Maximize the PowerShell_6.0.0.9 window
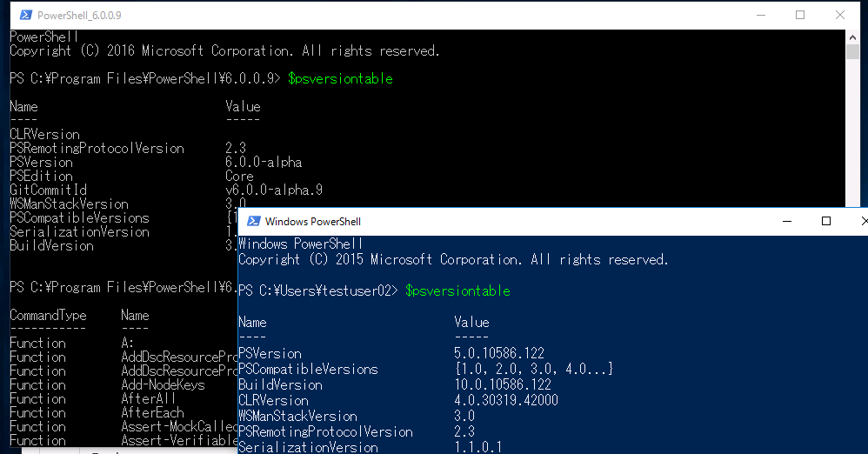Viewport: 868px width, 454px height. coord(800,15)
